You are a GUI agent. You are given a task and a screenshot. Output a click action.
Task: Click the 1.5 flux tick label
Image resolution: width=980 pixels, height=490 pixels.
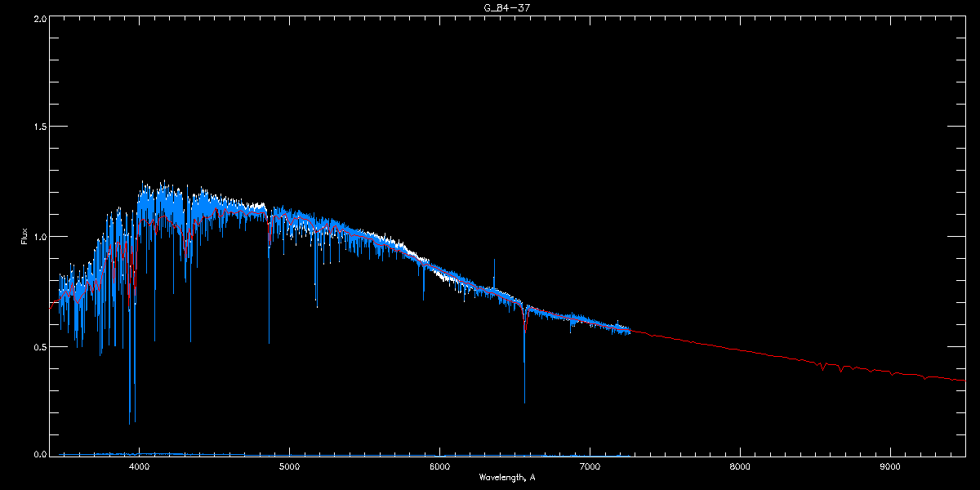pos(39,127)
